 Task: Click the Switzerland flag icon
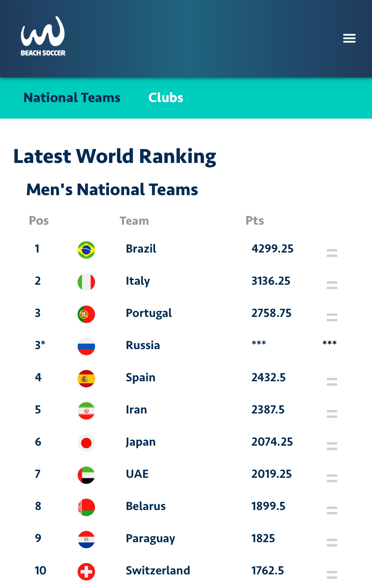pos(86,571)
